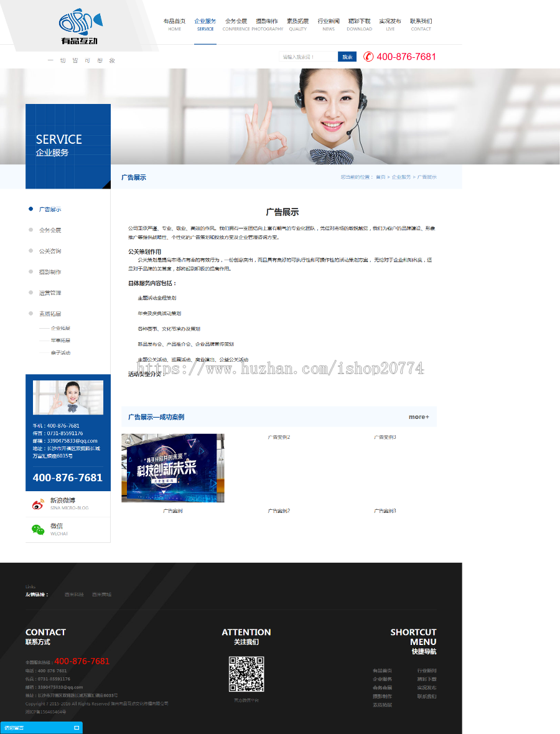The image size is (560, 734).
Task: Select 素质拓展 in the sidebar
Action: click(x=50, y=314)
